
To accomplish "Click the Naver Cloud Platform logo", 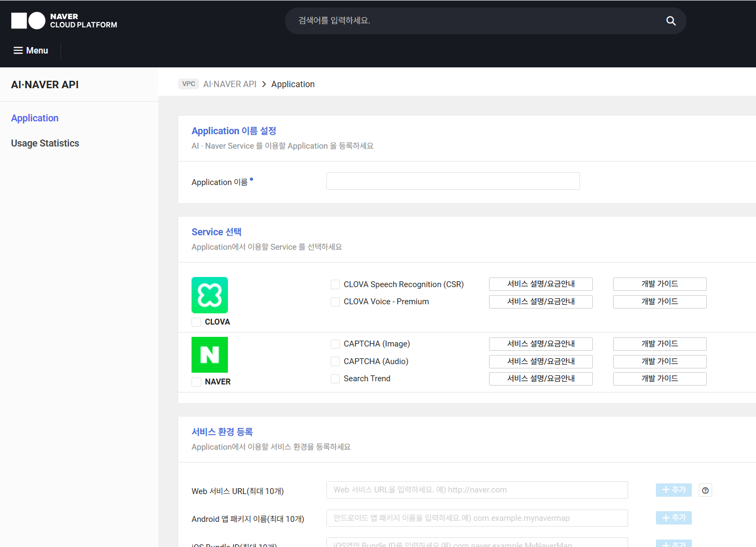I will 64,21.
